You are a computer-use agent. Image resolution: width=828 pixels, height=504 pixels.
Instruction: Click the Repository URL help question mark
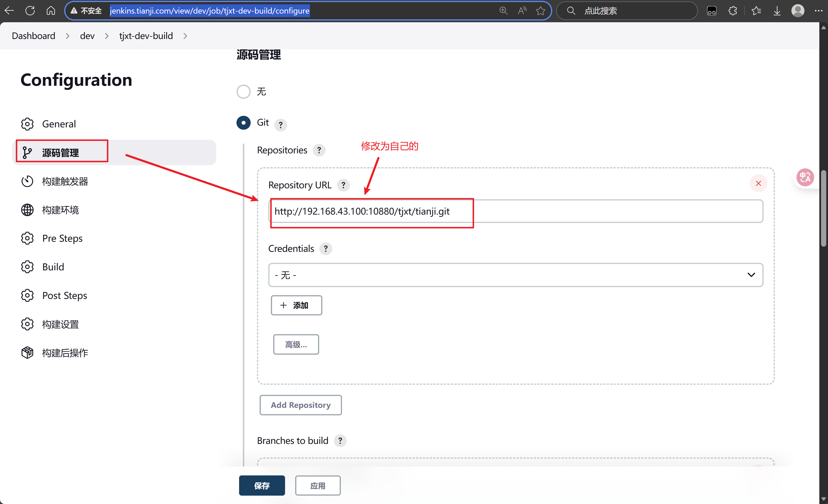coord(343,185)
